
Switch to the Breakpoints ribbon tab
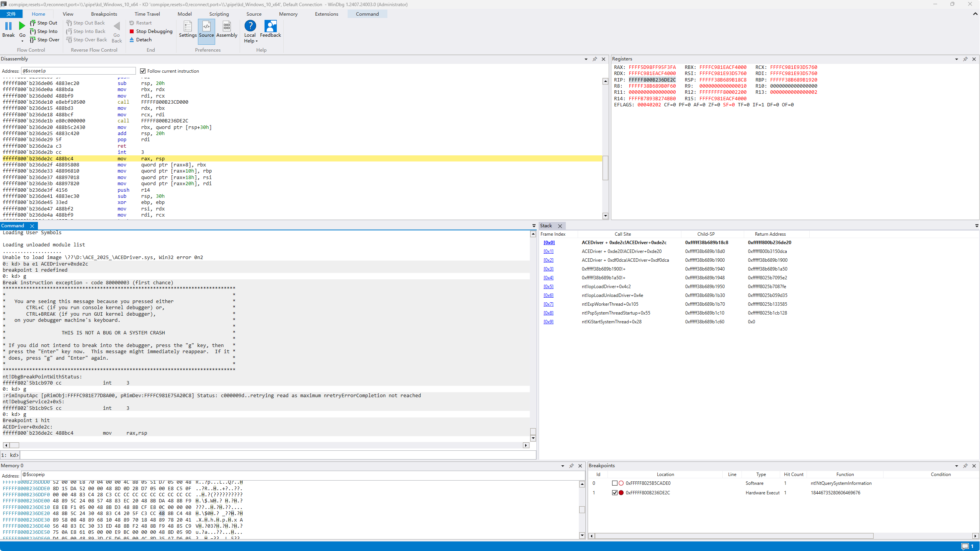[104, 14]
